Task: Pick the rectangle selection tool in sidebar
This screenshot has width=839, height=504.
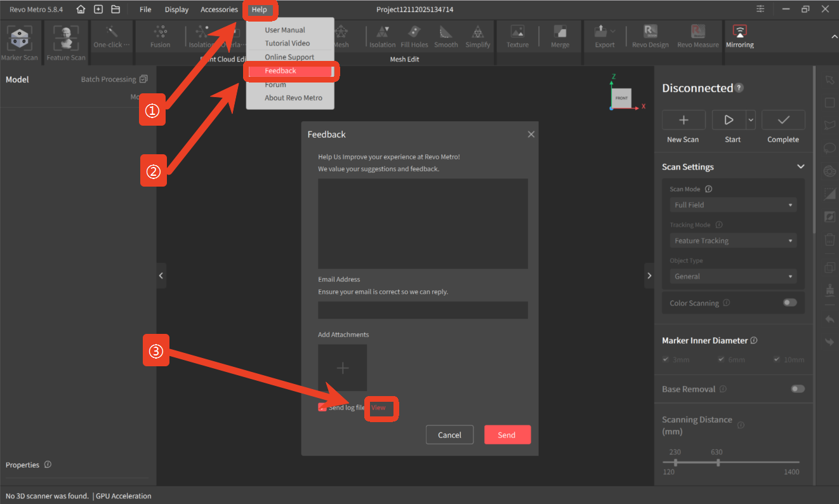Action: point(829,103)
